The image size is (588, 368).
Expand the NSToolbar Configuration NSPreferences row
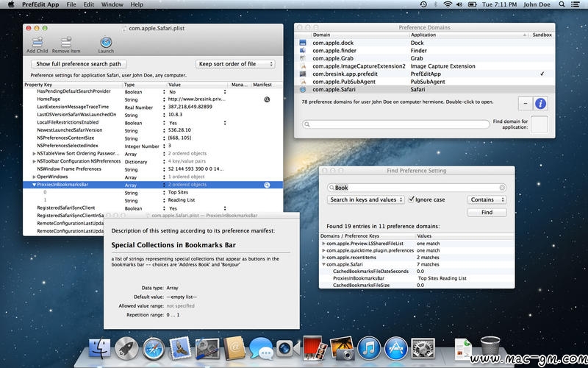34,161
